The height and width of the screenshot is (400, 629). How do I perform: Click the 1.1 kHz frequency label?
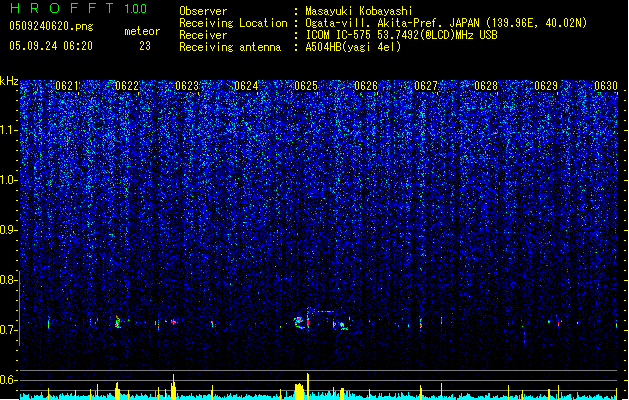click(x=8, y=131)
